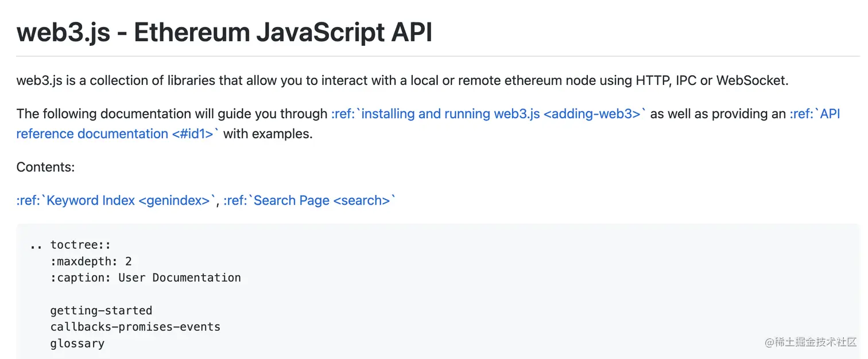The image size is (868, 359).
Task: Open the Keyword Index genindex link
Action: pos(116,200)
